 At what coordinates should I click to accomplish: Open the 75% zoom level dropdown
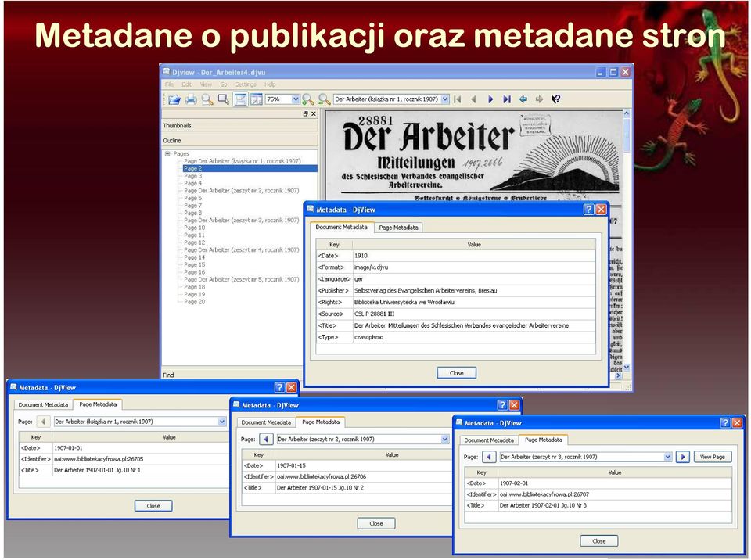pyautogui.click(x=296, y=99)
